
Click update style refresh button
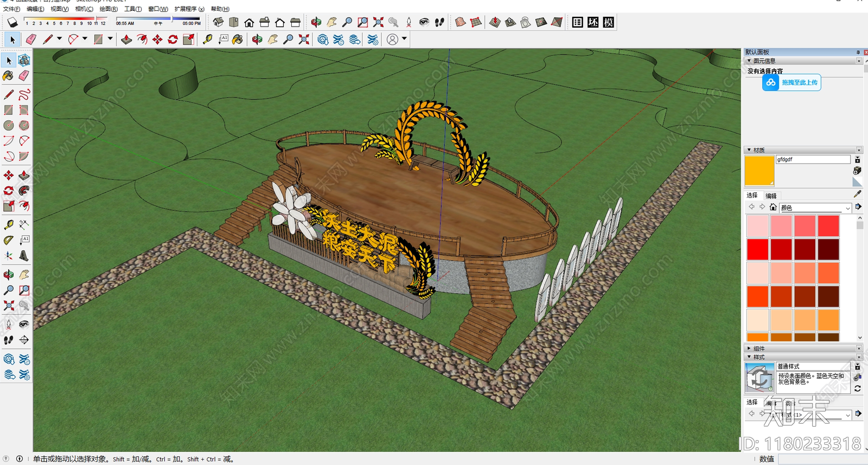(858, 389)
